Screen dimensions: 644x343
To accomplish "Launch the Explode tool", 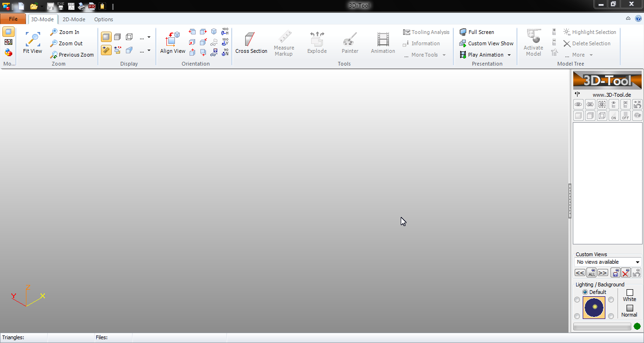I will click(317, 43).
